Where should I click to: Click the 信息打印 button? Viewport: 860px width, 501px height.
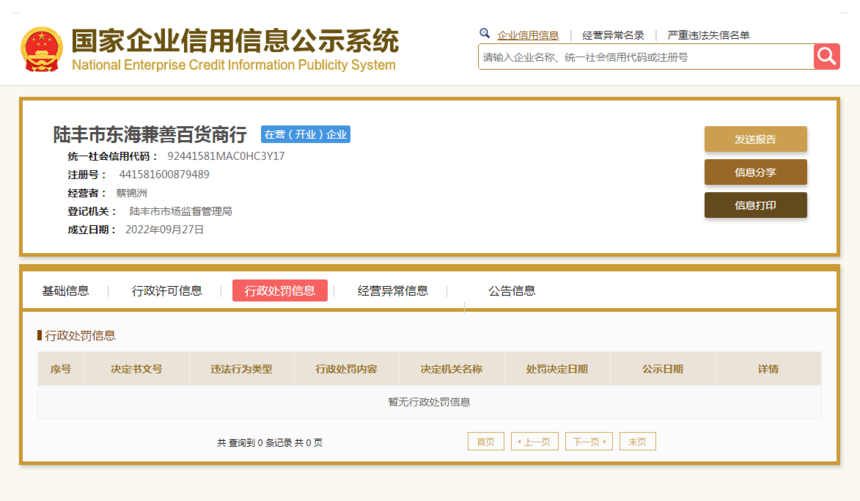[755, 205]
